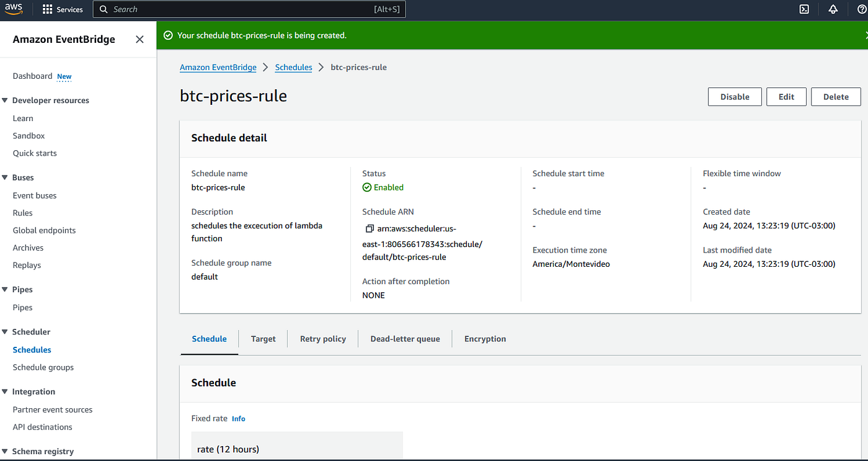
Task: Open Replays in sidebar
Action: pyautogui.click(x=27, y=264)
